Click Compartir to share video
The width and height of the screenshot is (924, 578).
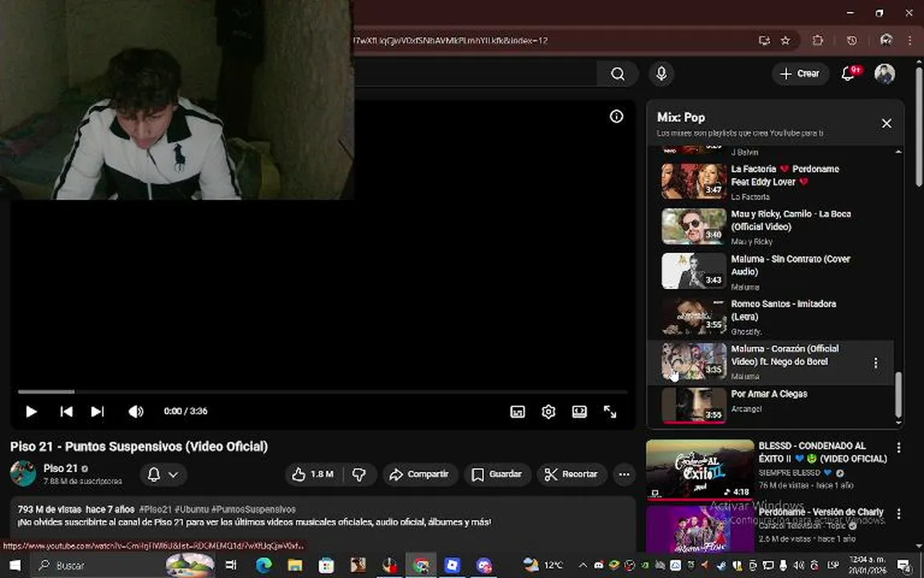[x=419, y=474]
